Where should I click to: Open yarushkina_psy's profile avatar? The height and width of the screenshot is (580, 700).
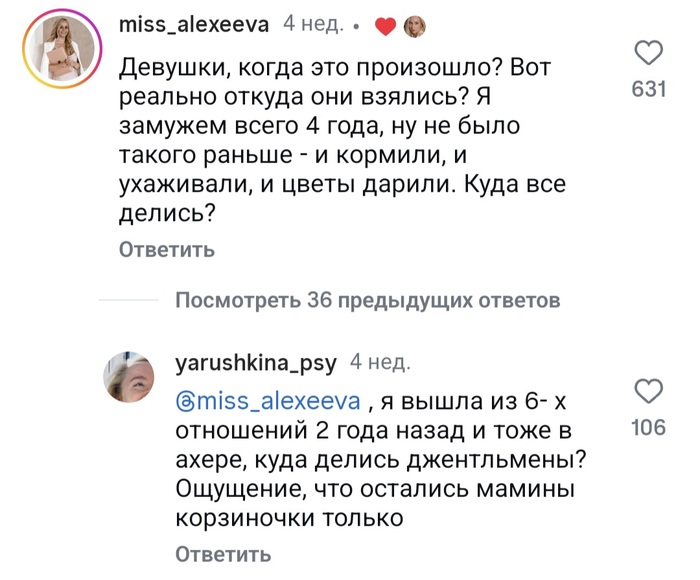pyautogui.click(x=130, y=378)
